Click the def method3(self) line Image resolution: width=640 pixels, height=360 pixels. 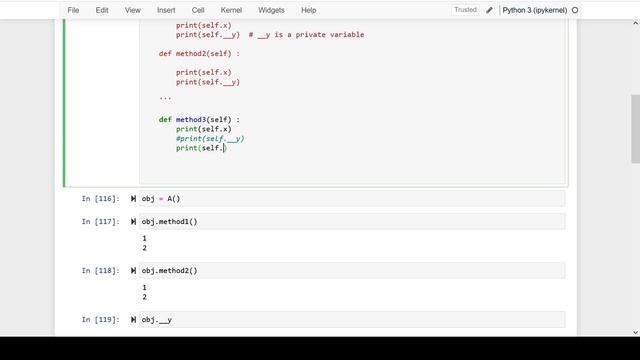[199, 120]
